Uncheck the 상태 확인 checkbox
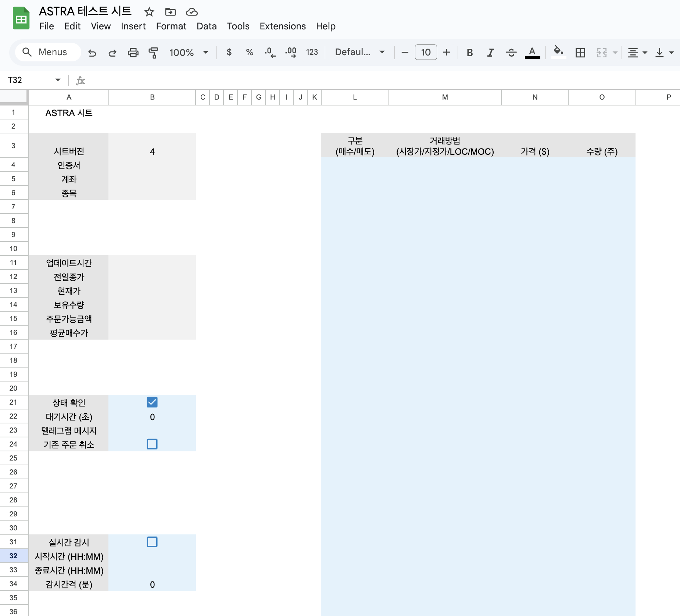The height and width of the screenshot is (616, 680). 152,402
